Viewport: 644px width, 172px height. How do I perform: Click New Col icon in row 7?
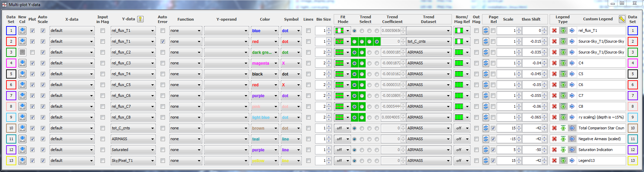click(22, 95)
